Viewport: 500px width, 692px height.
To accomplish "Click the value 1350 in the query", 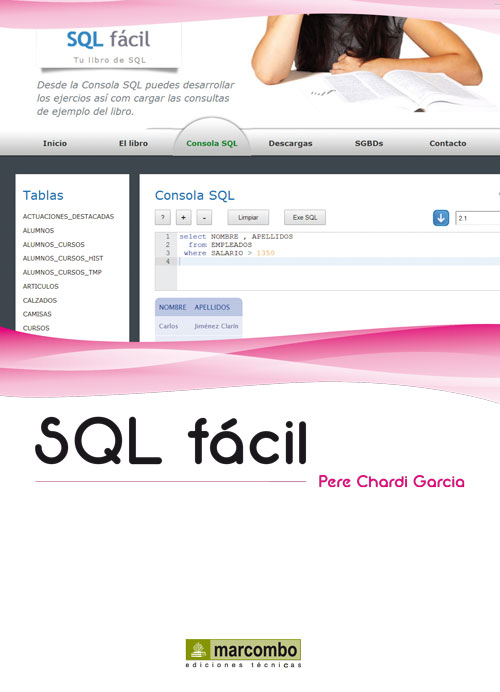I will (266, 253).
